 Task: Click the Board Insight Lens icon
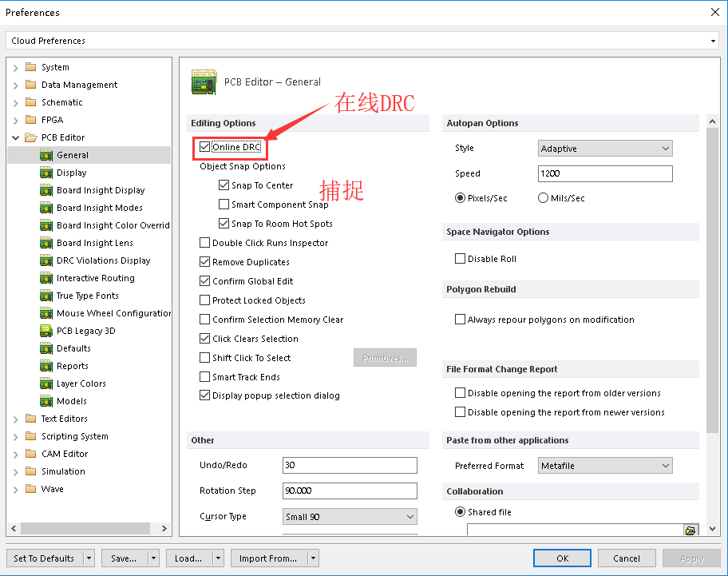(x=46, y=243)
